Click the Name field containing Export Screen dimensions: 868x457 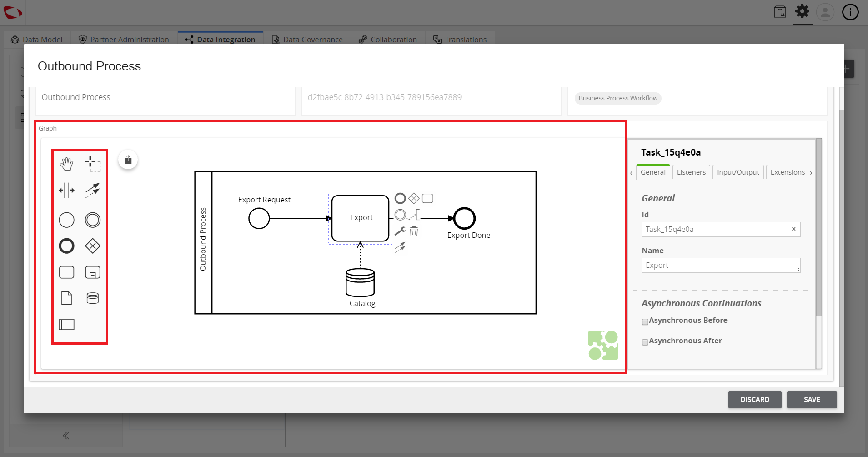click(x=721, y=265)
